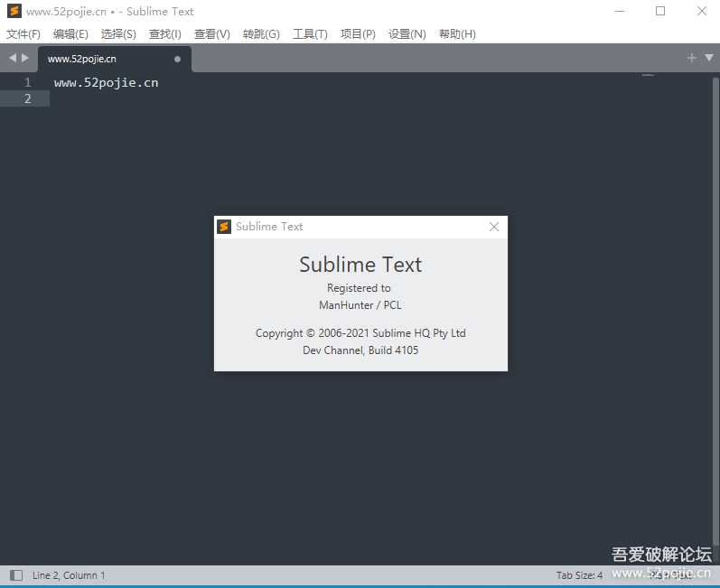Image resolution: width=720 pixels, height=588 pixels.
Task: Open the Tab Size: 4 selector
Action: (579, 575)
